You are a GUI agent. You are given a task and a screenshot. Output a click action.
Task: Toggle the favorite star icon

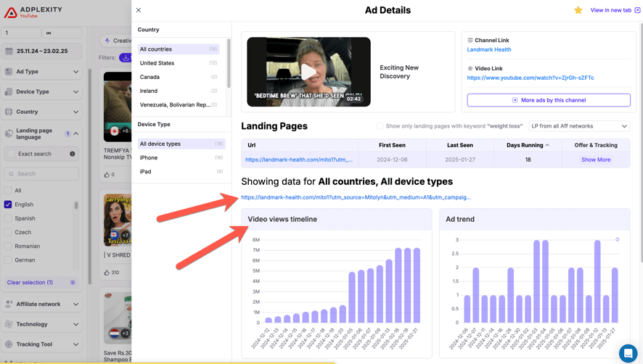click(578, 10)
